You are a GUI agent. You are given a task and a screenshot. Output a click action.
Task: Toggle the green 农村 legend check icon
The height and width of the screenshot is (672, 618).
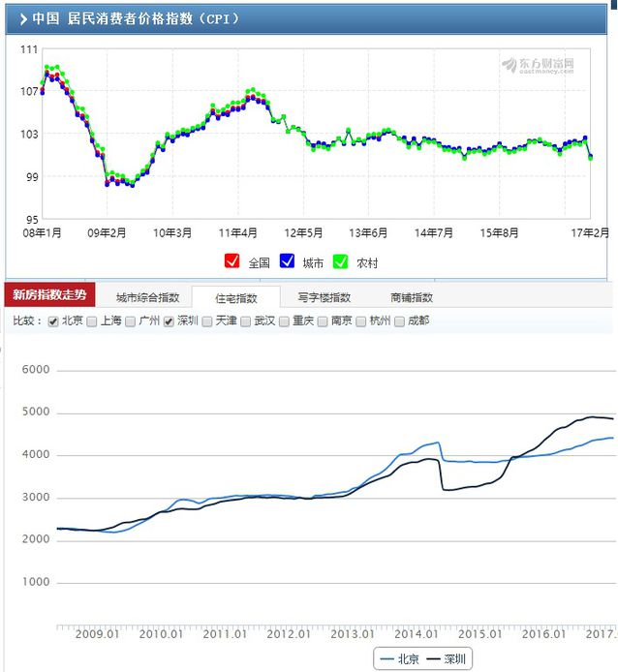pyautogui.click(x=340, y=261)
